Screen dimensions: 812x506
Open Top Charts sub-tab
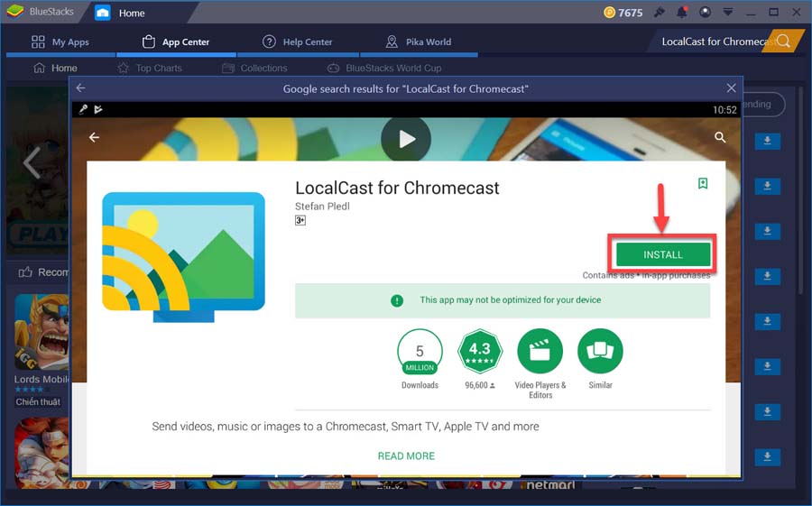[x=150, y=68]
